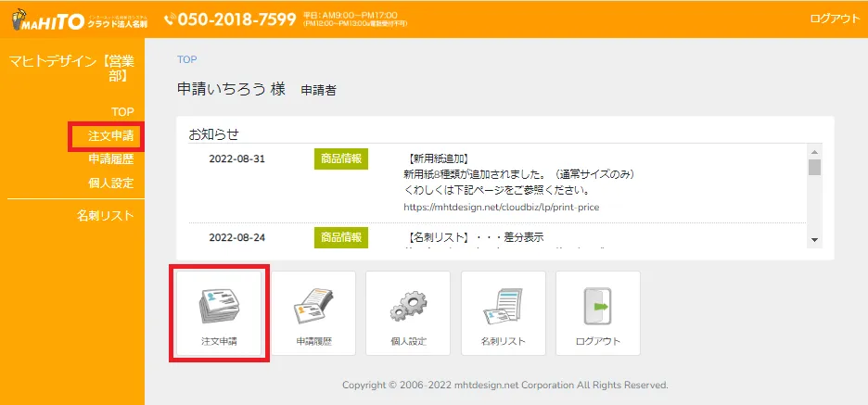Click the 名刺リスト list icon tile
Screen dimensions: 868x405
(x=504, y=313)
